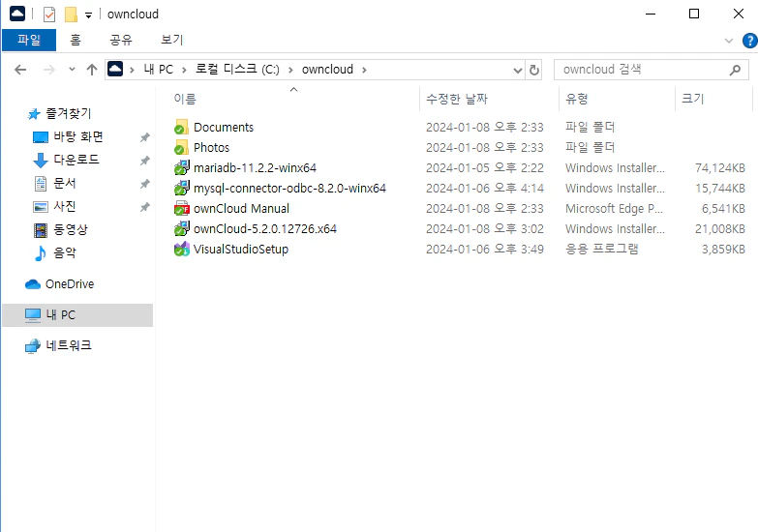Select the file name ownCloud Manual
The height and width of the screenshot is (532, 758).
coord(241,208)
